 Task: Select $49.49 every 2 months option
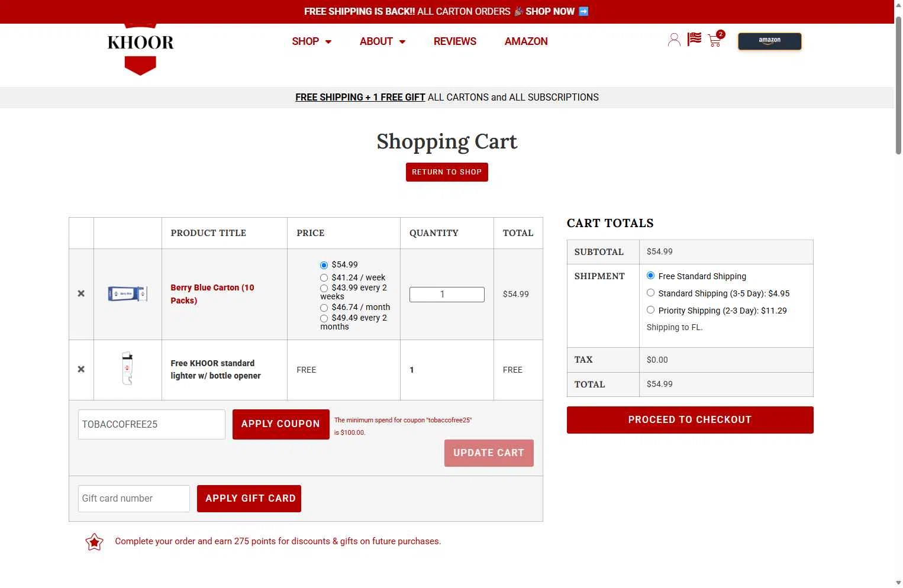coord(324,318)
